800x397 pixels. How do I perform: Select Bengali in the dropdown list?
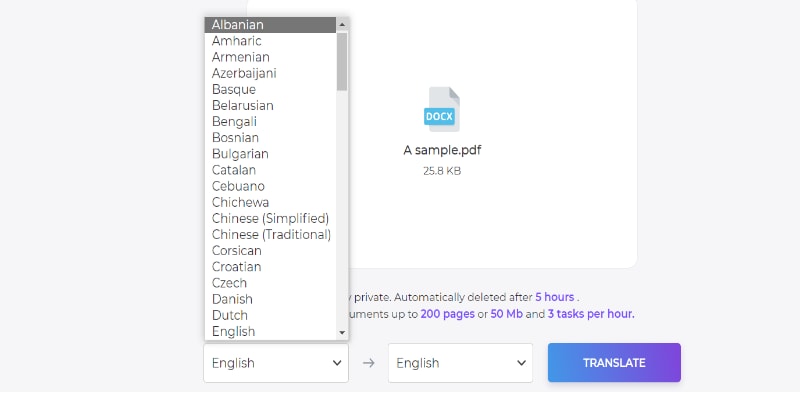[270, 122]
